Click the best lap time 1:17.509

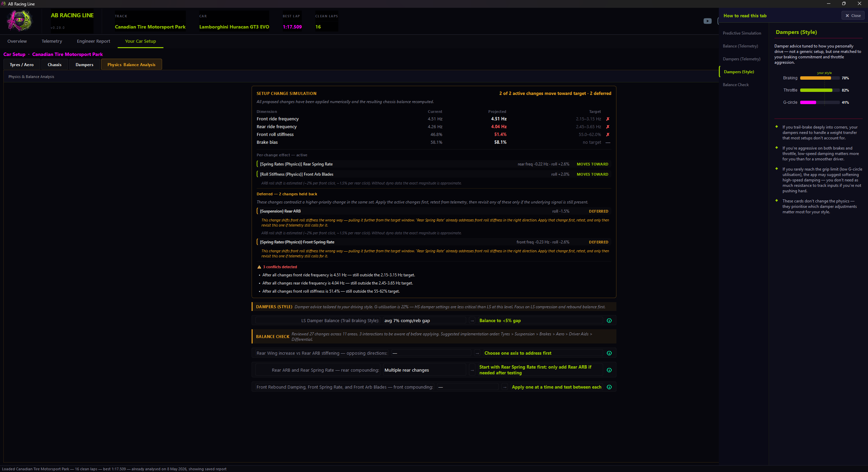(x=292, y=27)
